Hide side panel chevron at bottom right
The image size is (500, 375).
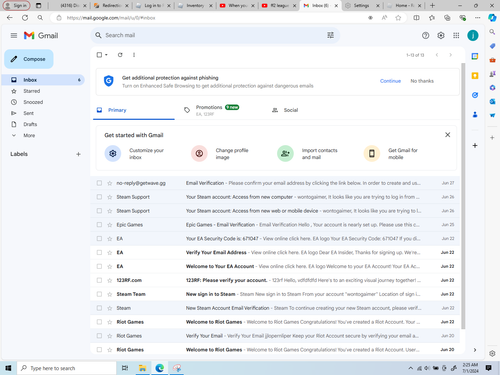[x=475, y=350]
